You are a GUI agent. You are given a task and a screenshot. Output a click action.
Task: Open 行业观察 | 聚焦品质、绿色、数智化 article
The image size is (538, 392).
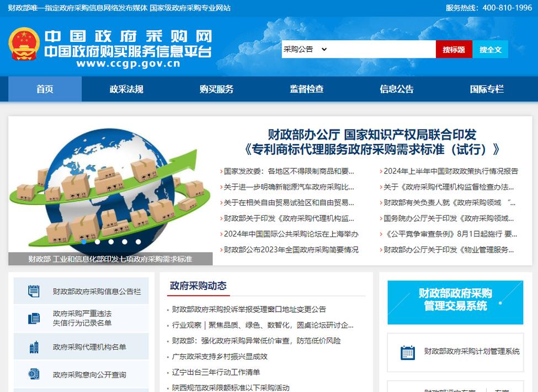(x=263, y=325)
